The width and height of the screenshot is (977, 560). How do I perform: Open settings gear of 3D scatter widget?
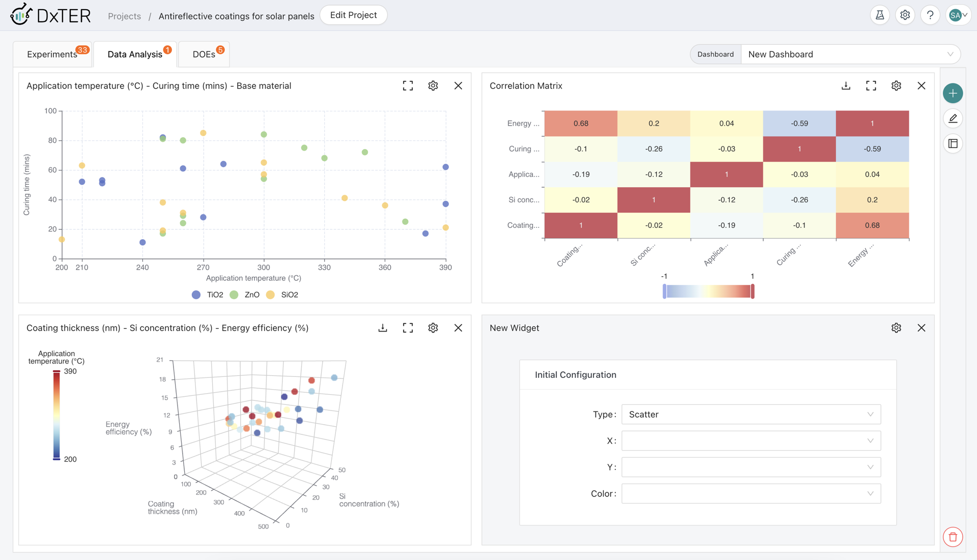(x=433, y=328)
